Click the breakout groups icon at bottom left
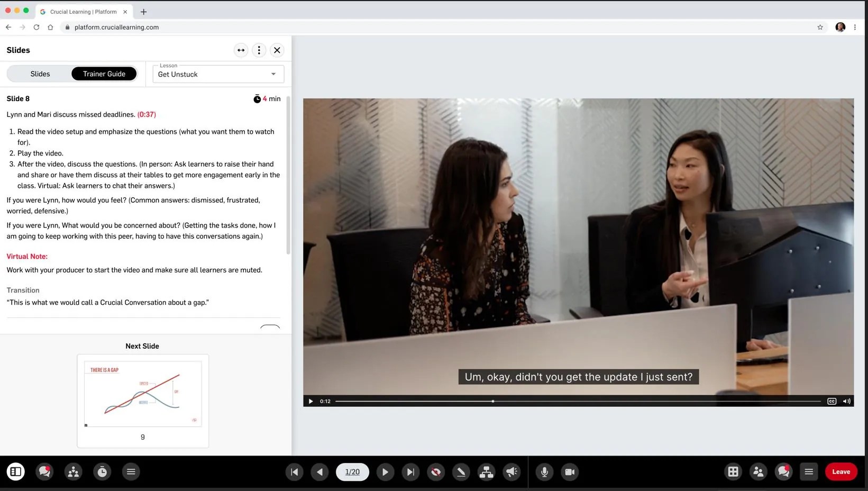This screenshot has height=491, width=868. 74,471
